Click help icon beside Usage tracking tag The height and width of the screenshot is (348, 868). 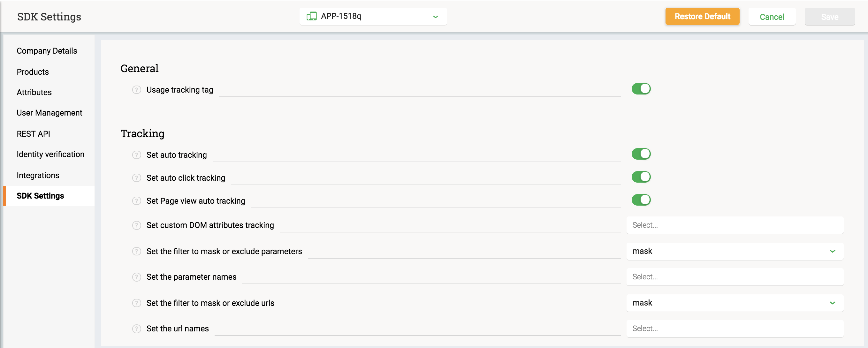(x=136, y=90)
